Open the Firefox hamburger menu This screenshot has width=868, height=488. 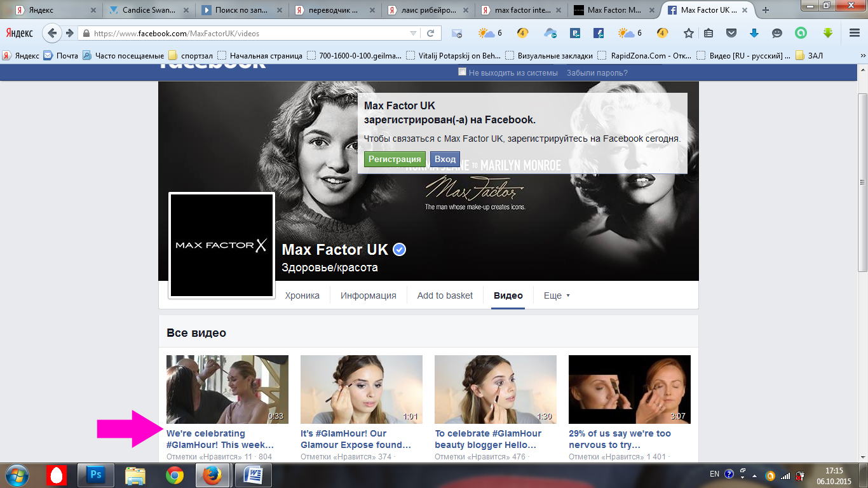(855, 33)
